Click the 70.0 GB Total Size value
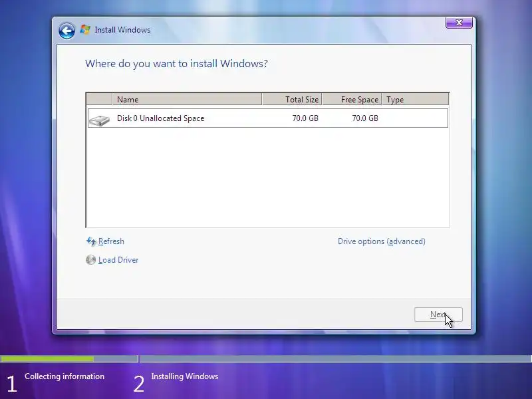The image size is (532, 399). [305, 118]
